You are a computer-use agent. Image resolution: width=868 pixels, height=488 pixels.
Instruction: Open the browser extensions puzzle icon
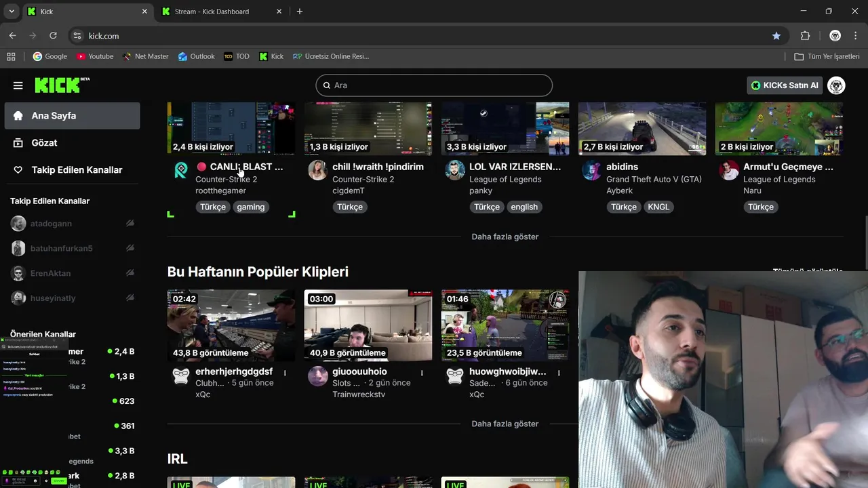tap(806, 36)
